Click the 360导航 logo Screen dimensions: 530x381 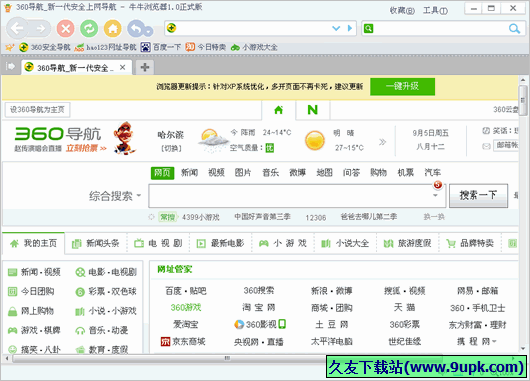point(58,134)
